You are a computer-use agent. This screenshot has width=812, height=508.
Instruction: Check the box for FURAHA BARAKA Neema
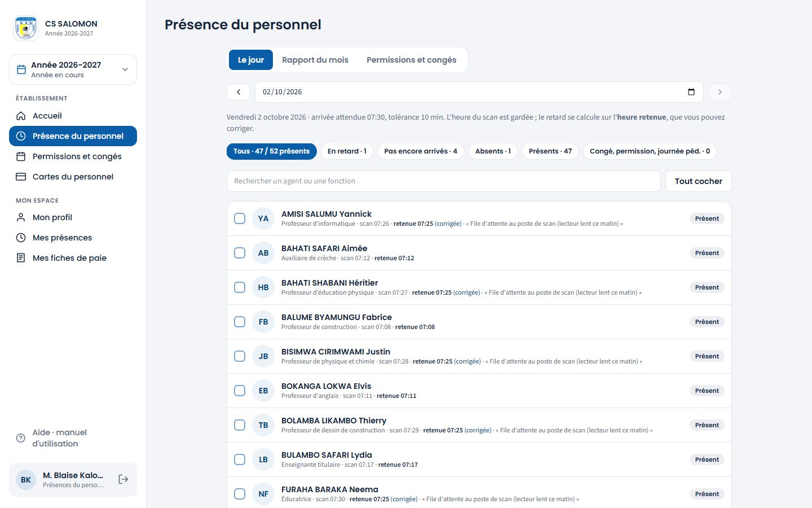coord(240,494)
